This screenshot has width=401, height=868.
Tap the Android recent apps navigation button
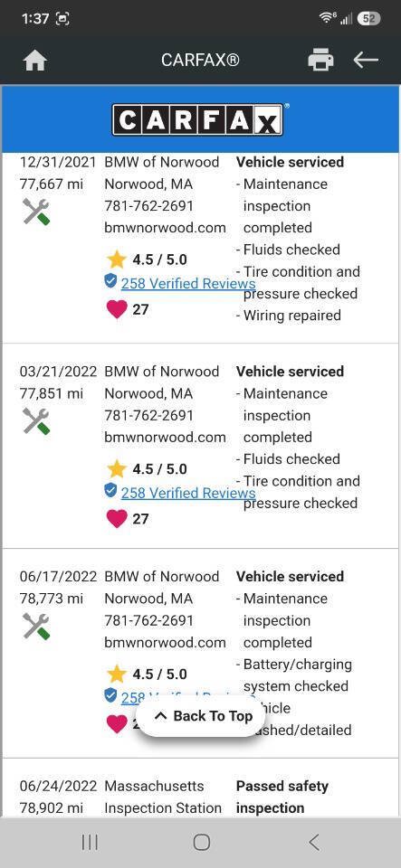pos(90,843)
